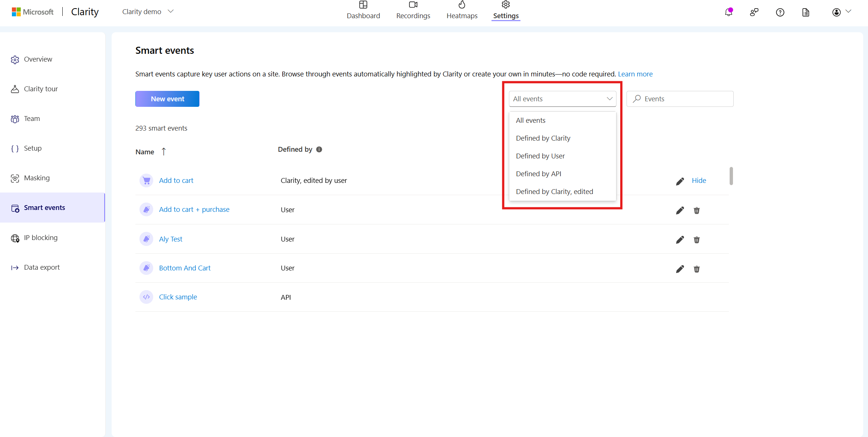Viewport: 868px width, 437px height.
Task: Choose Defined by Clarity, edited option
Action: click(x=562, y=192)
